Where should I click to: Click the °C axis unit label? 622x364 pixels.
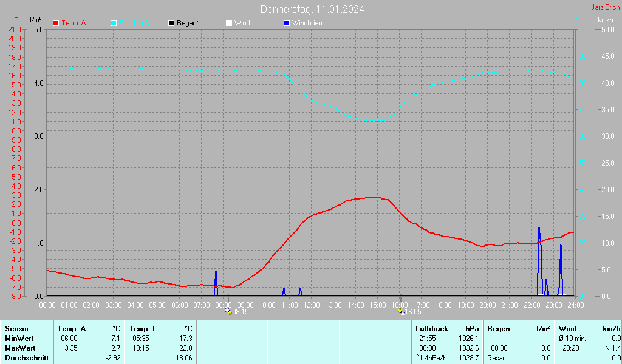(x=15, y=20)
